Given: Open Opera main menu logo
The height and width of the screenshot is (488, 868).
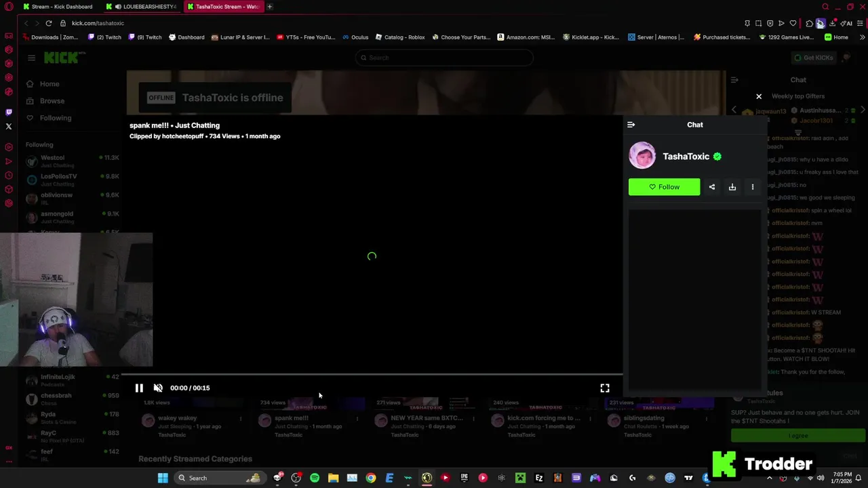Looking at the screenshot, I should click(9, 7).
